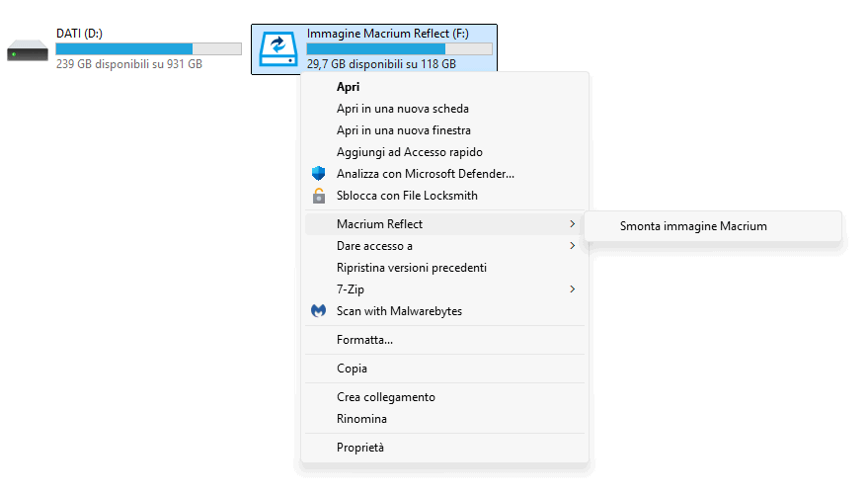Choose Apri in una nuova scheda
The height and width of the screenshot is (495, 868).
pos(444,109)
